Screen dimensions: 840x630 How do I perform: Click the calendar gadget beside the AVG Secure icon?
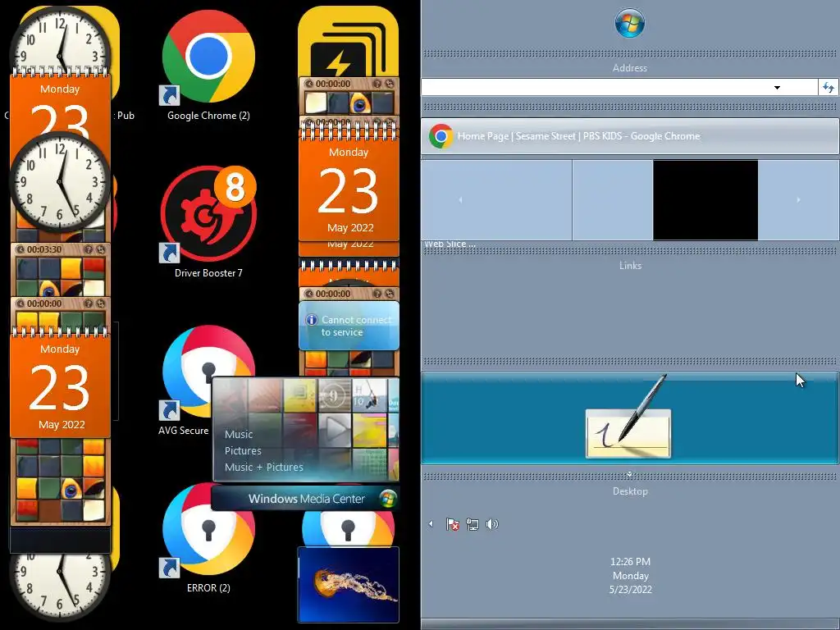coord(60,382)
